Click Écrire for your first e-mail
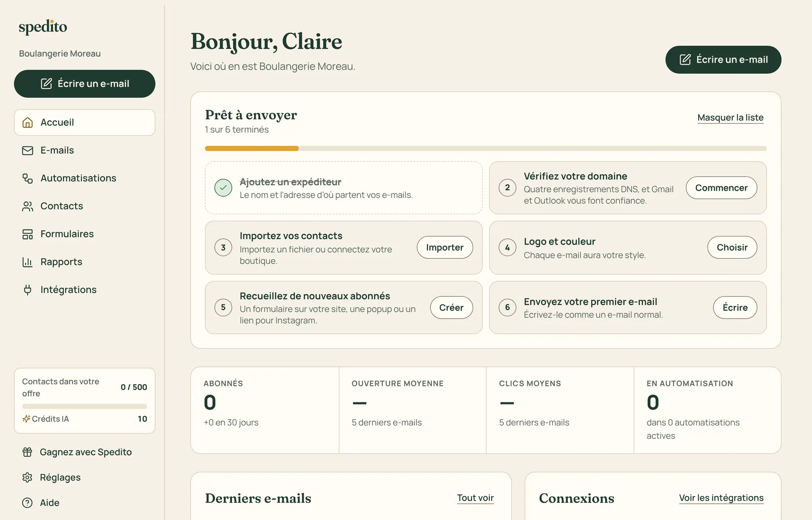The height and width of the screenshot is (520, 812). 735,307
